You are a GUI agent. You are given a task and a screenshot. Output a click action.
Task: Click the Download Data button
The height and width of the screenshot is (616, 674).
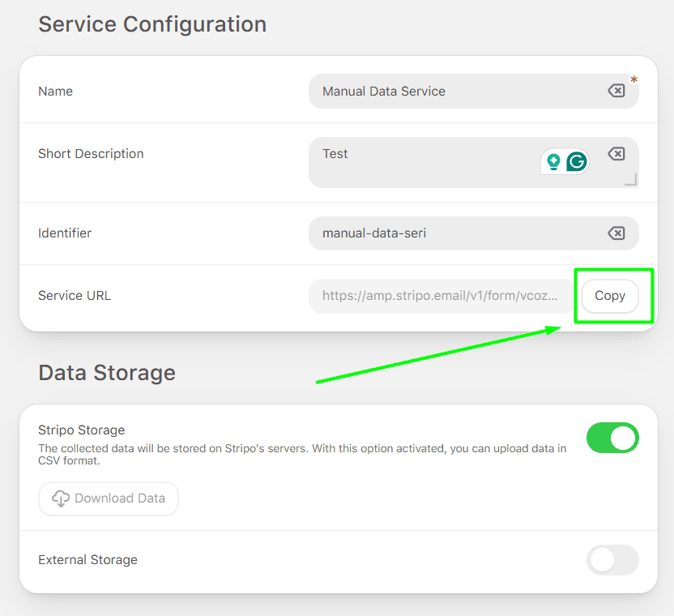108,498
